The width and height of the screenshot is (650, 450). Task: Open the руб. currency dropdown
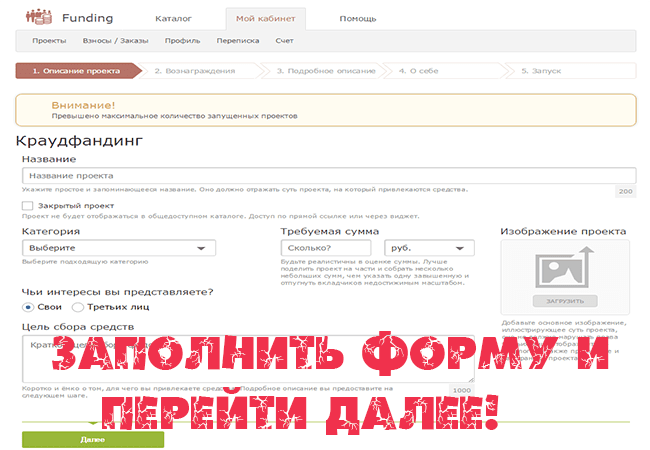429,248
